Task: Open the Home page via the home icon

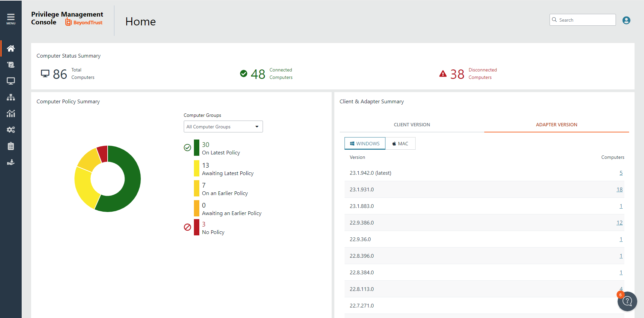Action: coord(11,48)
